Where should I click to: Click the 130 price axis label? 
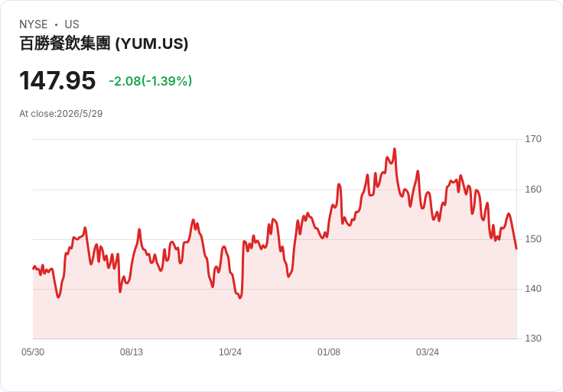coord(533,339)
